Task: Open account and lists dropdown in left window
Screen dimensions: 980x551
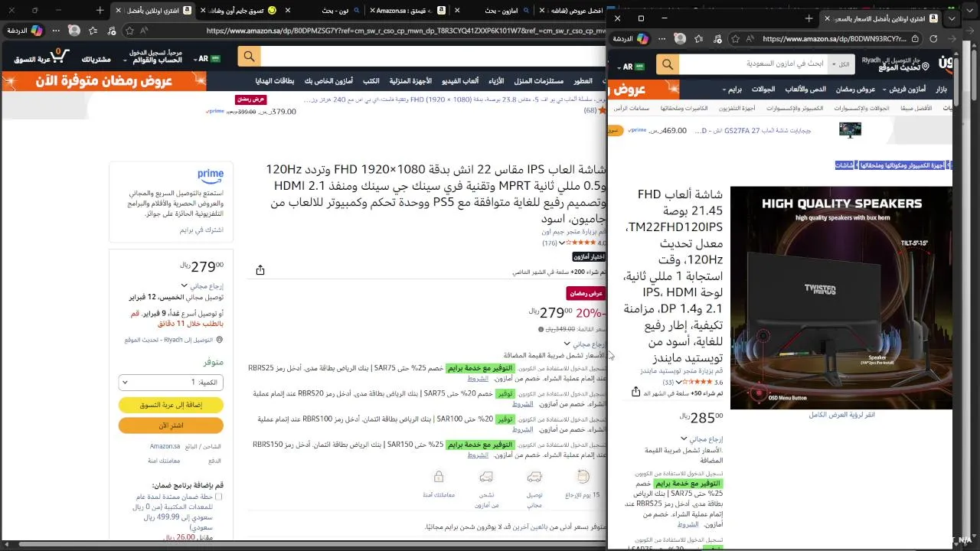Action: pyautogui.click(x=154, y=56)
